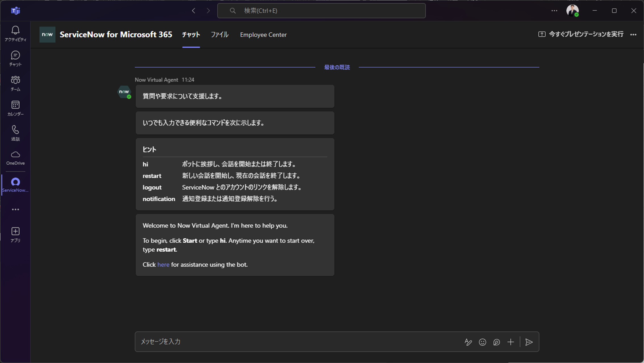Click the message input box
644x363 pixels.
coord(298,342)
